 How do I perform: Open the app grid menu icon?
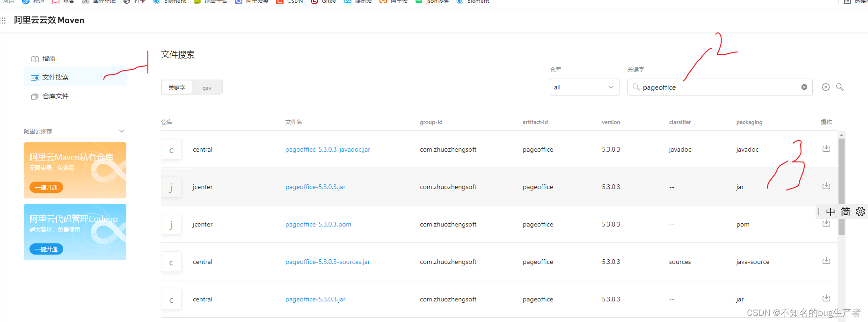coord(3,21)
